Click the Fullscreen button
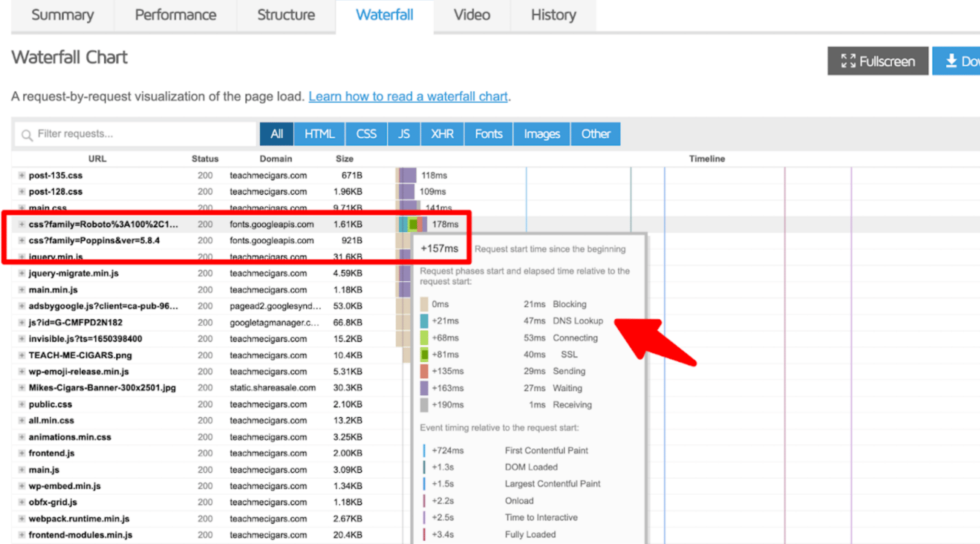This screenshot has height=544, width=980. pos(878,61)
